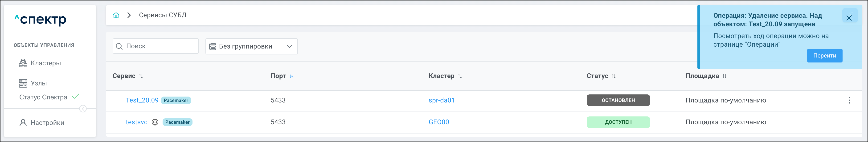Sort by Сервис column

coord(141,76)
